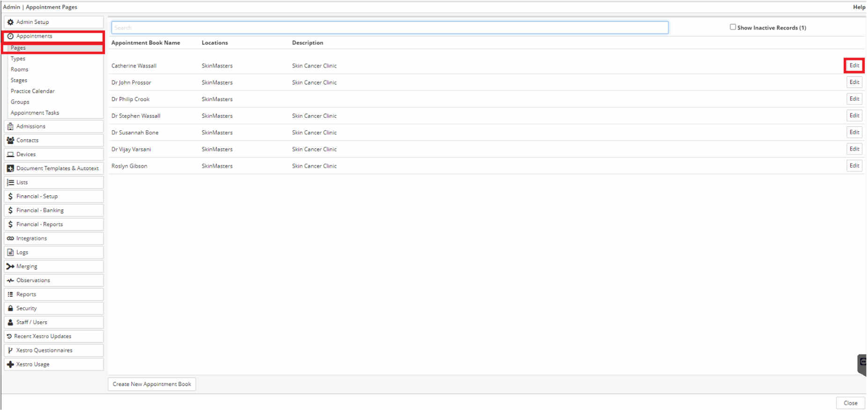Image resolution: width=868 pixels, height=410 pixels.
Task: Click the Security padlock icon
Action: pyautogui.click(x=10, y=308)
